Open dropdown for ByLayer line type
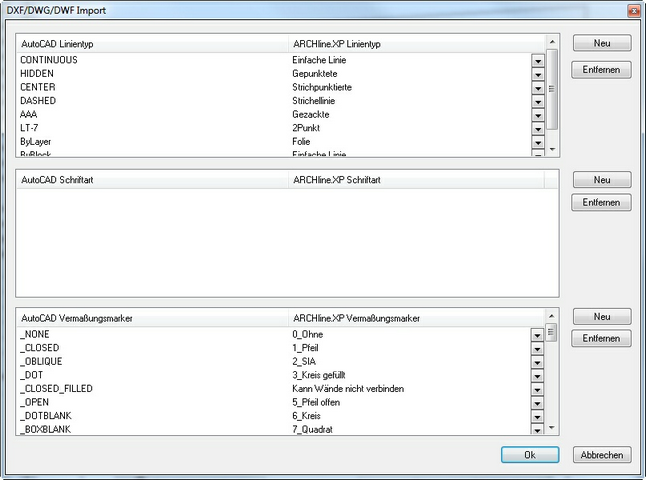The height and width of the screenshot is (480, 646). coord(538,143)
